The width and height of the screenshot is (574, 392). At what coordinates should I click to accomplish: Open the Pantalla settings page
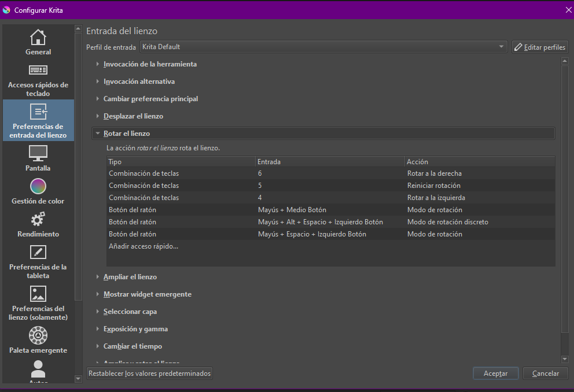coord(38,158)
